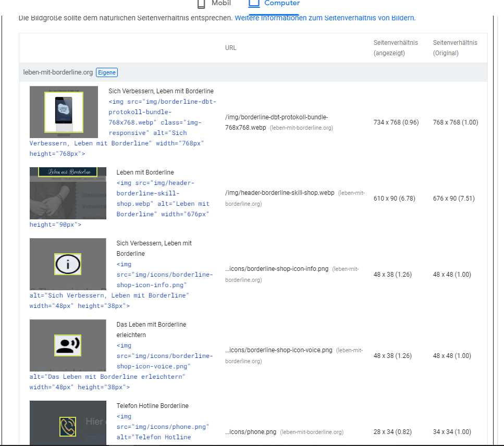Click the DBT Protokoll bundle tablet thumbnail
504x446 pixels.
point(64,112)
